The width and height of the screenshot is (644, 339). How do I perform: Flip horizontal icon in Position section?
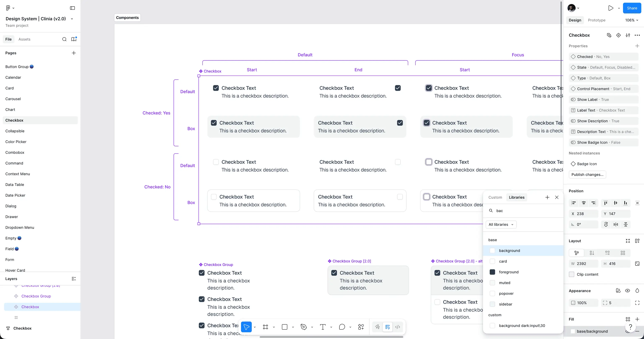[616, 224]
